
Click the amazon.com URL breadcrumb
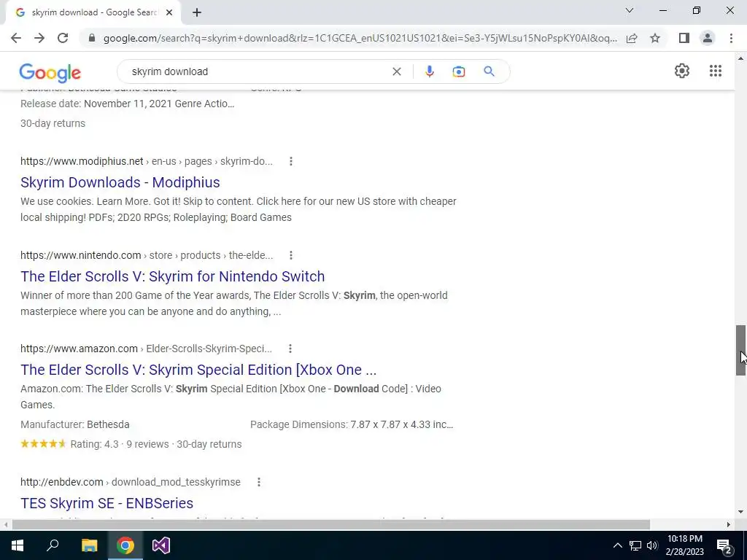pyautogui.click(x=146, y=349)
